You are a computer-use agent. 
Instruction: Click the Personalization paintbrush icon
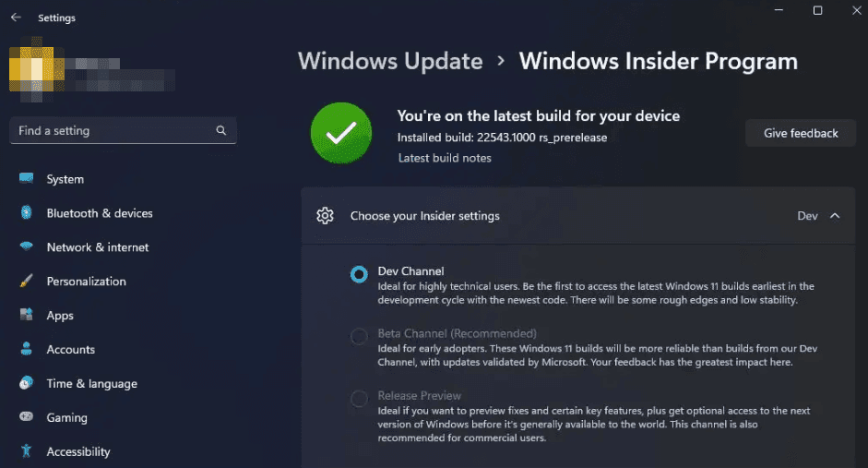[x=26, y=281]
